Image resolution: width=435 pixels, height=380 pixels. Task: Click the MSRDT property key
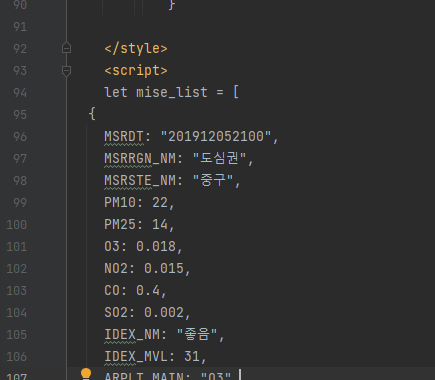(124, 137)
